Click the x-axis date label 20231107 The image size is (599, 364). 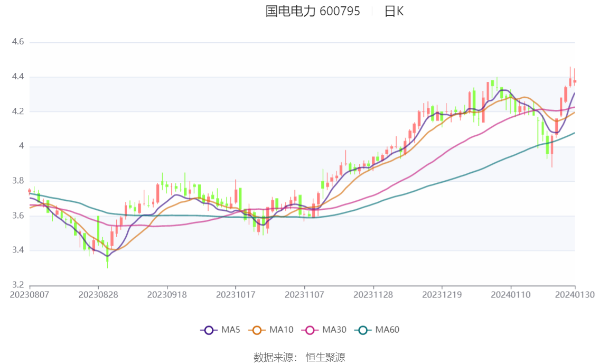coord(304,295)
